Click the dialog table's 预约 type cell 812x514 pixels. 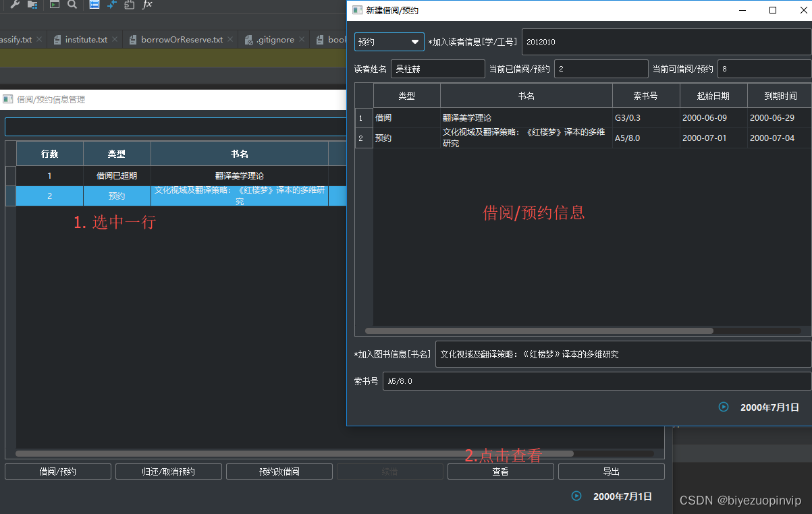point(407,138)
